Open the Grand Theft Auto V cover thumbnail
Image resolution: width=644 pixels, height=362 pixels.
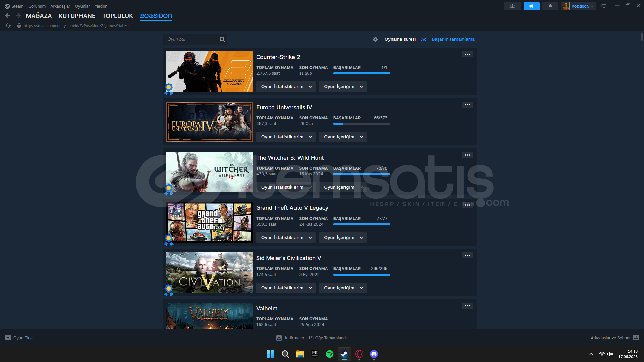(209, 222)
